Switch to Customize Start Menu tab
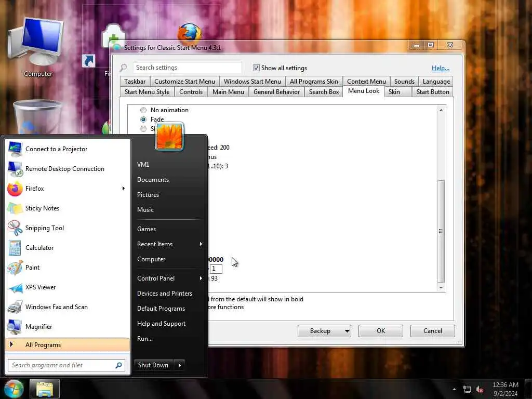The image size is (532, 399). point(184,82)
